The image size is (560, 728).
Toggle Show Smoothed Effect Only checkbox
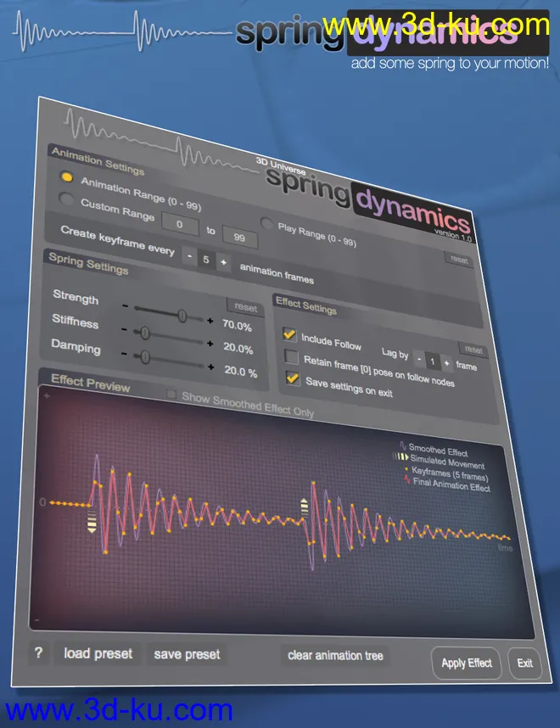172,395
